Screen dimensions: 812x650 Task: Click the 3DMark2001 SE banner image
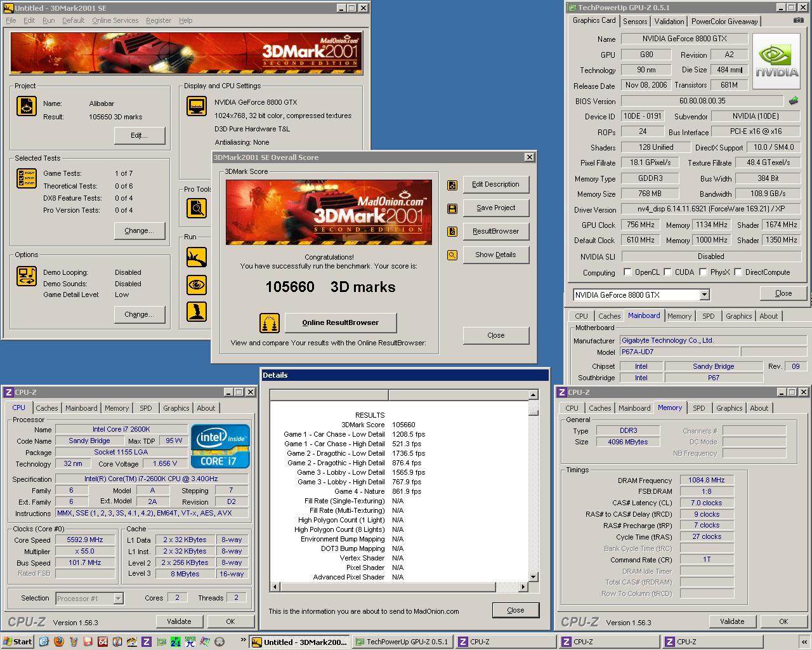click(x=186, y=53)
